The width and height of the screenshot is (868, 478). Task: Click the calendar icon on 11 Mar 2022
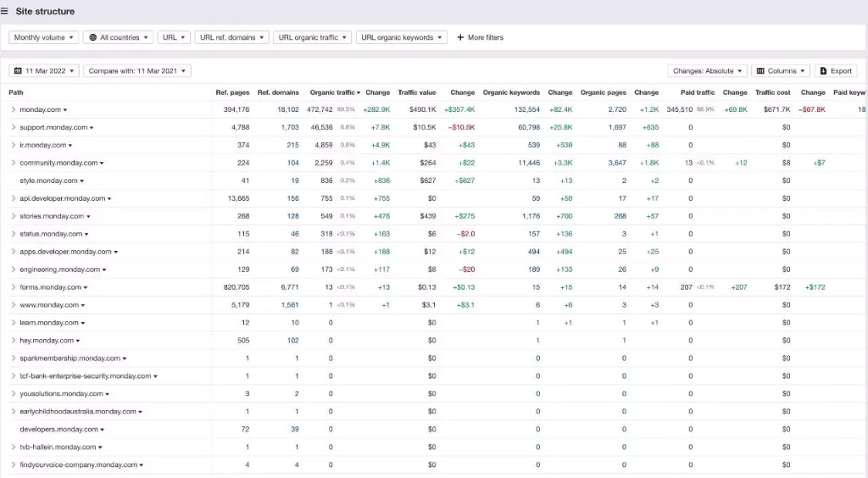pos(19,71)
